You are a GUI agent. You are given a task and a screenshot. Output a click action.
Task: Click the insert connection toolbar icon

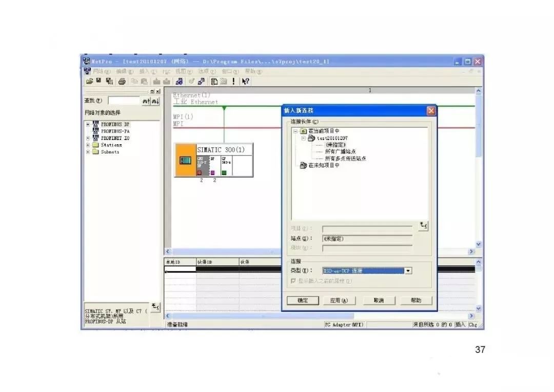pos(202,81)
